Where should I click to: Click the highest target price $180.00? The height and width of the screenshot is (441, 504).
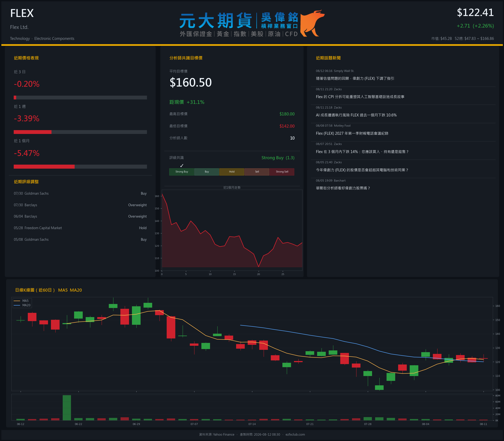point(287,114)
